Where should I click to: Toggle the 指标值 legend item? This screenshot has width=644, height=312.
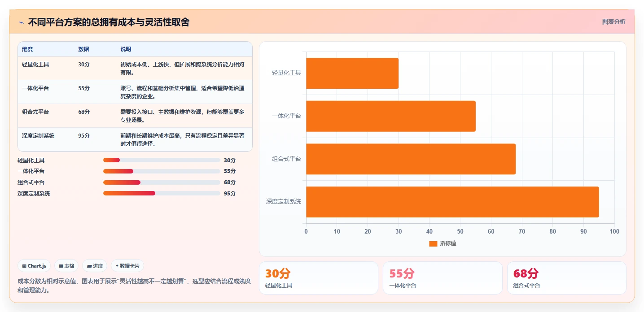[442, 243]
